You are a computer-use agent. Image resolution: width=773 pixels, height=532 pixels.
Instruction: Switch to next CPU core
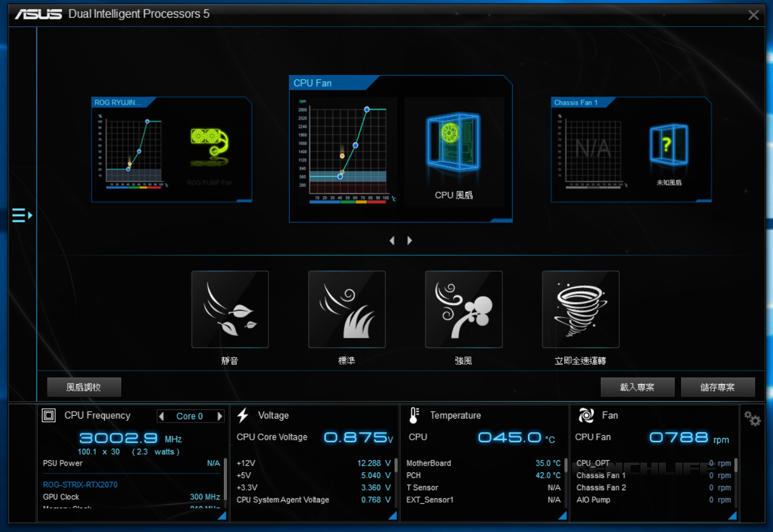tap(219, 416)
